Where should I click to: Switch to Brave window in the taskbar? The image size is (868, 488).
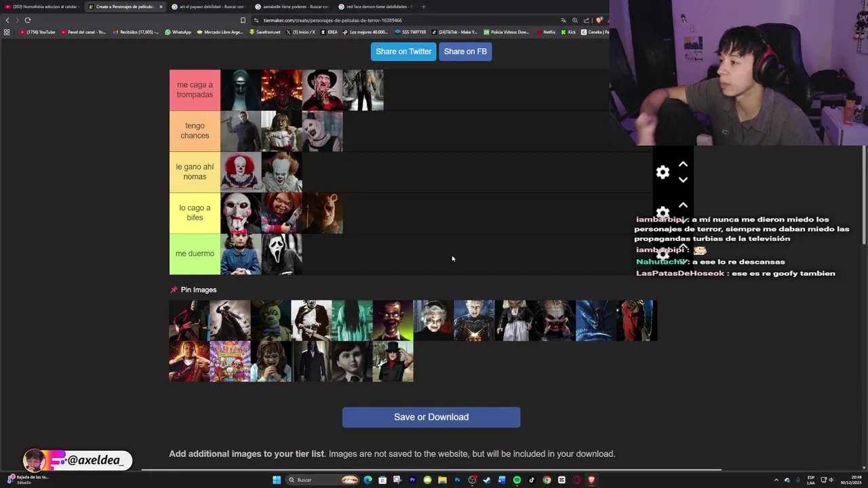pos(591,480)
